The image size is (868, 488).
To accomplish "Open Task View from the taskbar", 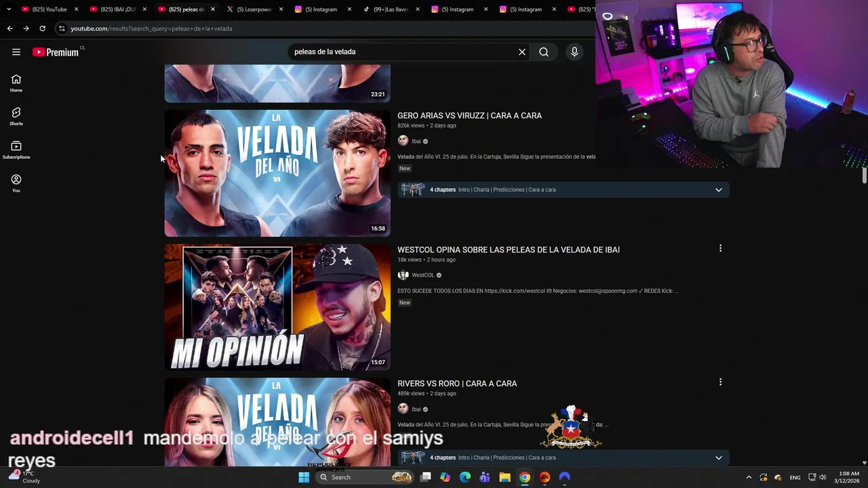I will [425, 477].
